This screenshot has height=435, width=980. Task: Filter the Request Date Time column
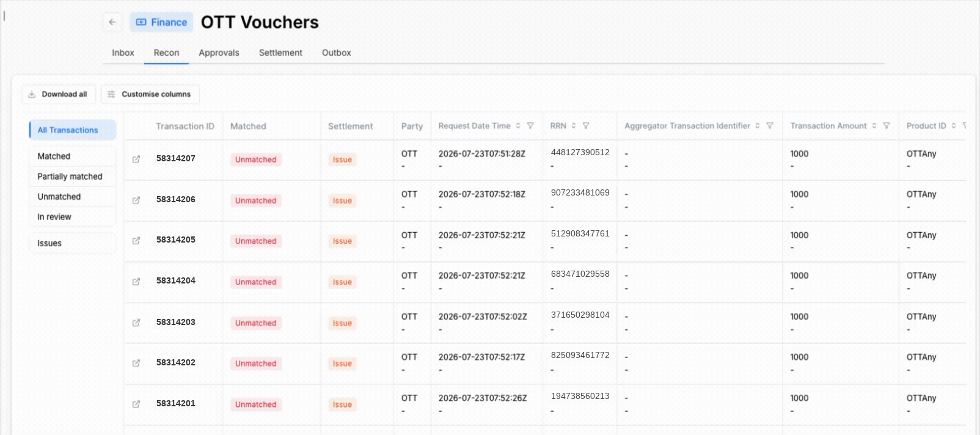(530, 126)
